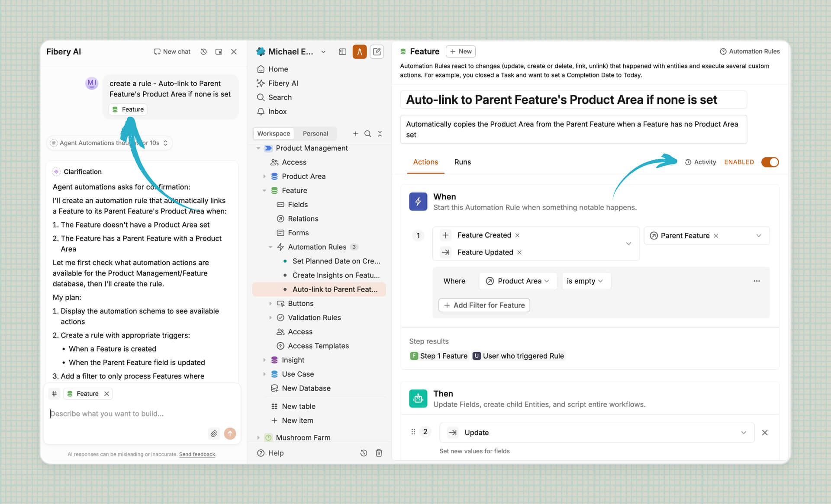Switch to the Runs tab
The width and height of the screenshot is (831, 504).
pyautogui.click(x=463, y=162)
